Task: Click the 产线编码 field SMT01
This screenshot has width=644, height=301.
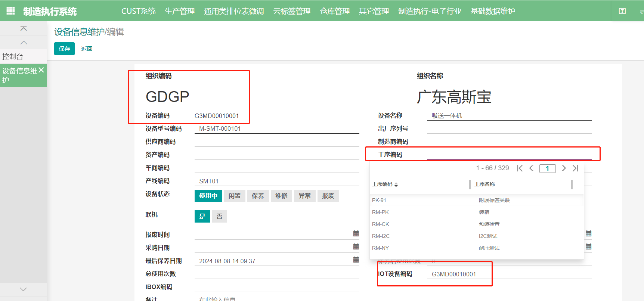Action: 277,181
